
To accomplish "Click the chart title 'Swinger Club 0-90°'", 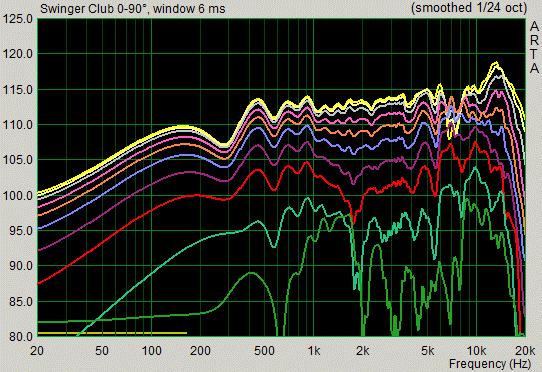I will point(93,9).
